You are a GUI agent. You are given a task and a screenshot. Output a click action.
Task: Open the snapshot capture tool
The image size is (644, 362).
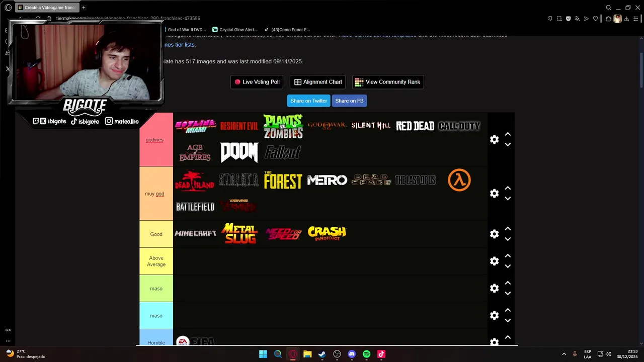pyautogui.click(x=559, y=19)
